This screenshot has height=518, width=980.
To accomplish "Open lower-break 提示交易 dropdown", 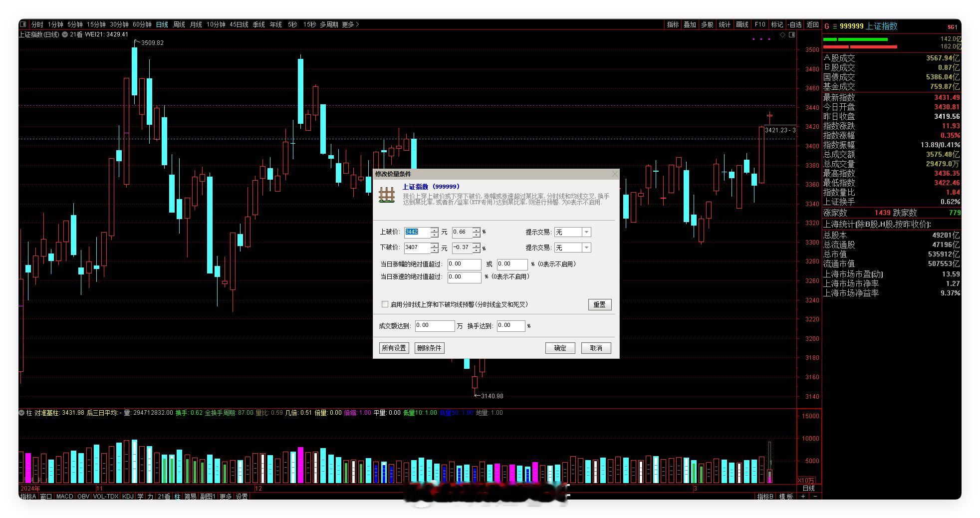I will (x=587, y=248).
